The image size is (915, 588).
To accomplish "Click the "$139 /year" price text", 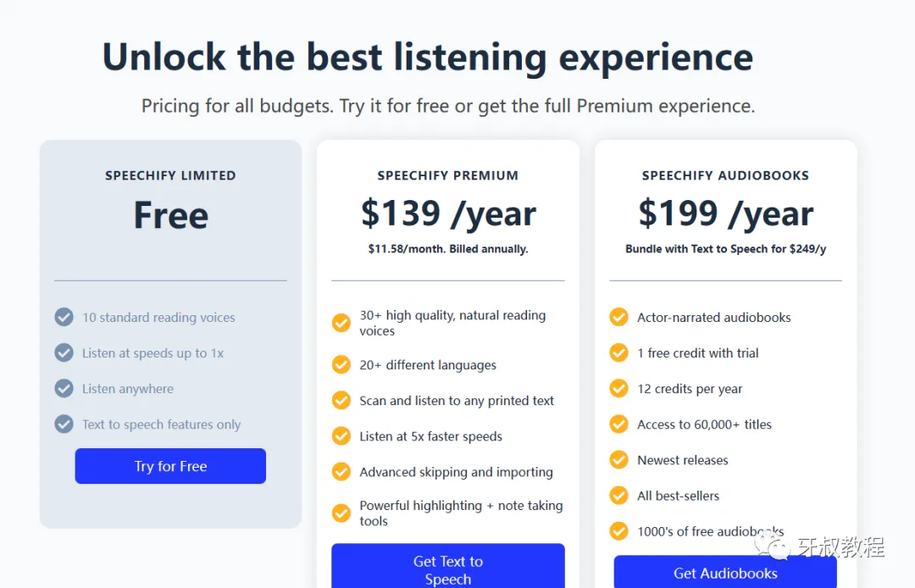I will pos(448,214).
